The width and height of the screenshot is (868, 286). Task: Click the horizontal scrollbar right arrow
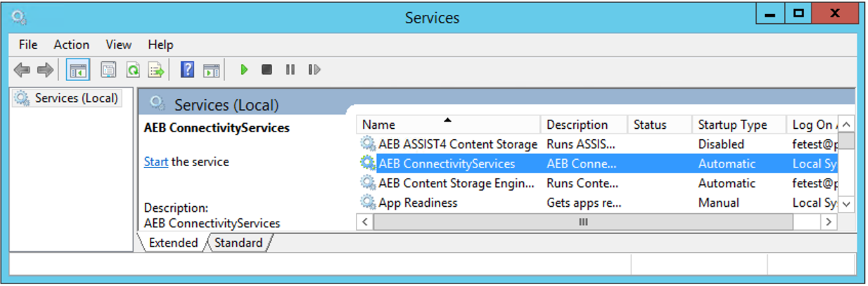coord(829,222)
